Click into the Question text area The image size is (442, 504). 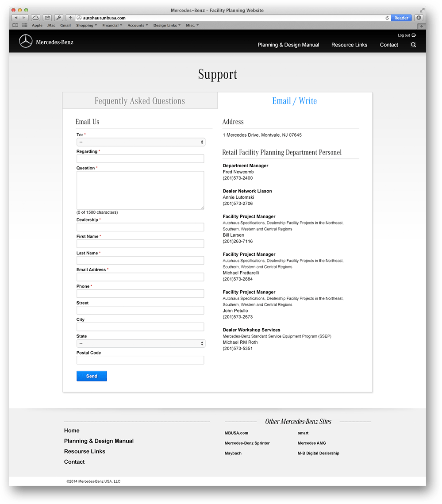click(x=140, y=190)
